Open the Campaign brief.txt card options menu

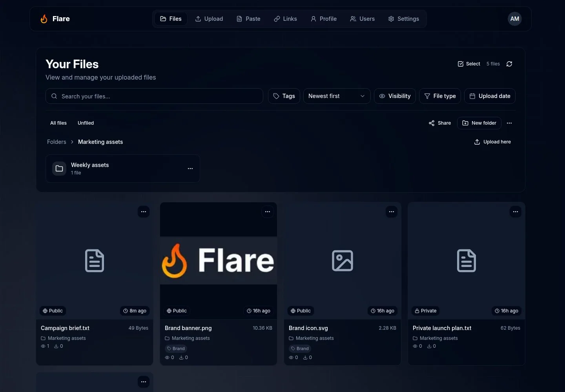(x=144, y=212)
